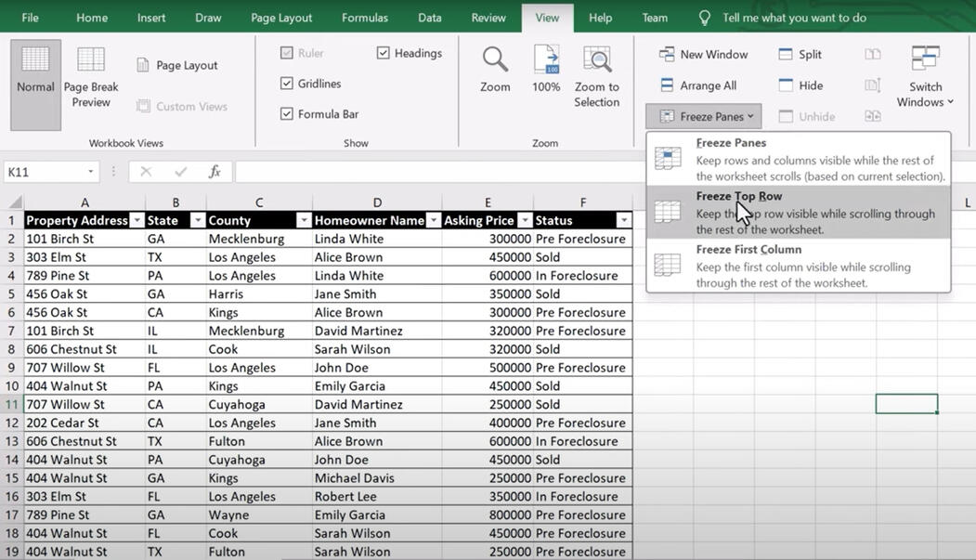
Task: Uncheck the Gridlines checkbox
Action: (x=287, y=84)
